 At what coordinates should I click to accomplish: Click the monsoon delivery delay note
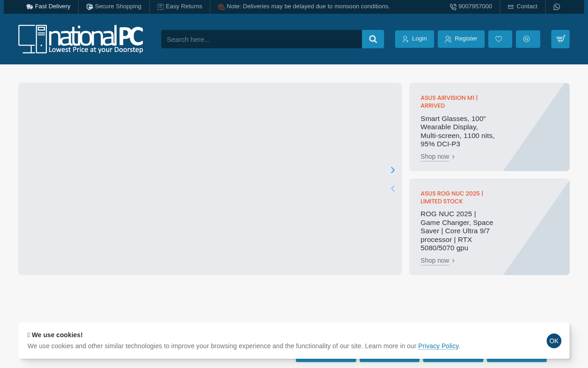click(308, 6)
